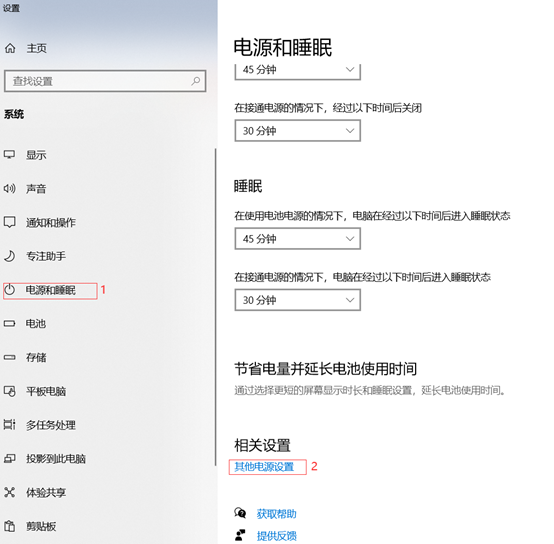
Task: Go to Storage settings page
Action: point(36,357)
